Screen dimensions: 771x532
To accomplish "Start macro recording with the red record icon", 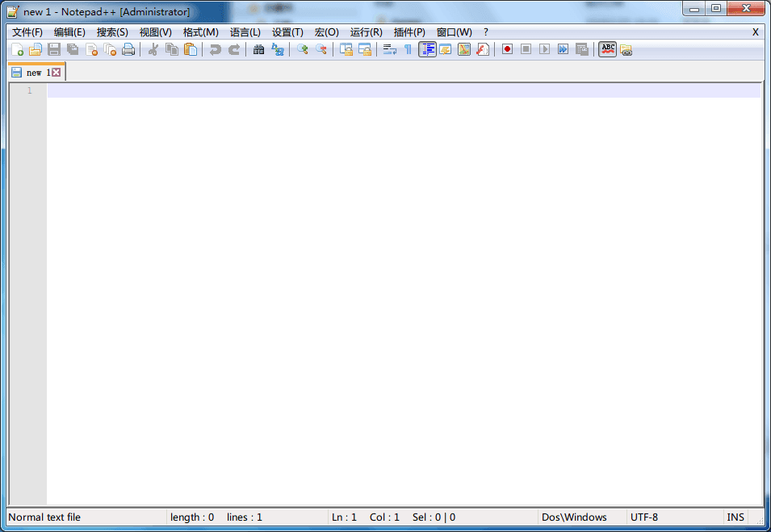I will pyautogui.click(x=508, y=49).
